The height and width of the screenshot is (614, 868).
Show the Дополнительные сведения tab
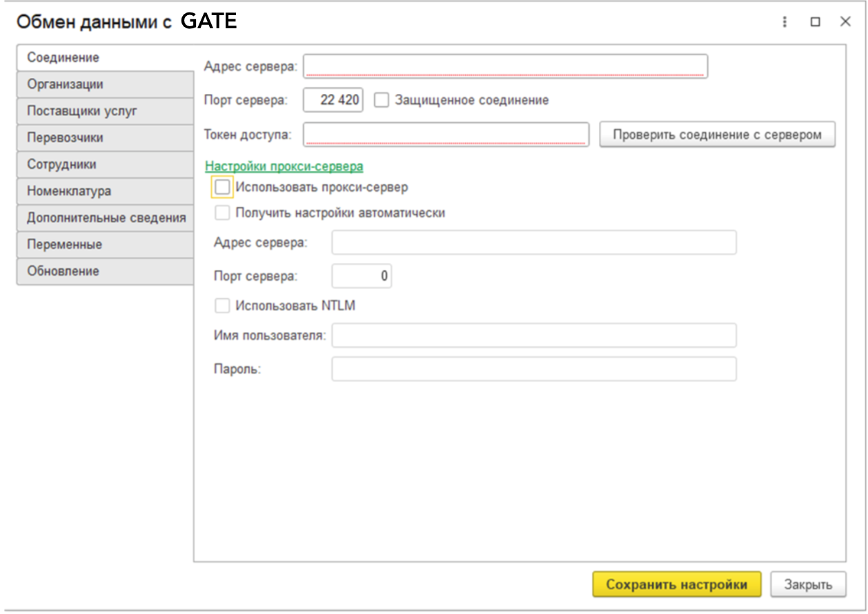(x=106, y=218)
